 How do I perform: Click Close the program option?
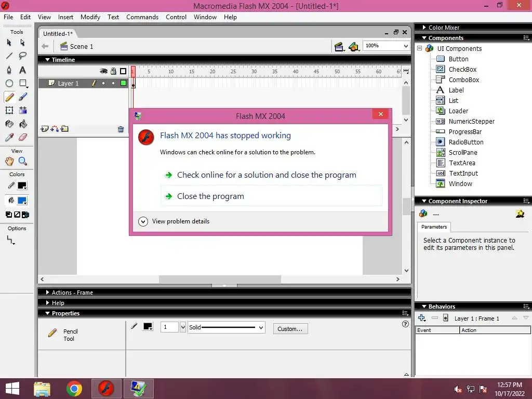[271, 196]
